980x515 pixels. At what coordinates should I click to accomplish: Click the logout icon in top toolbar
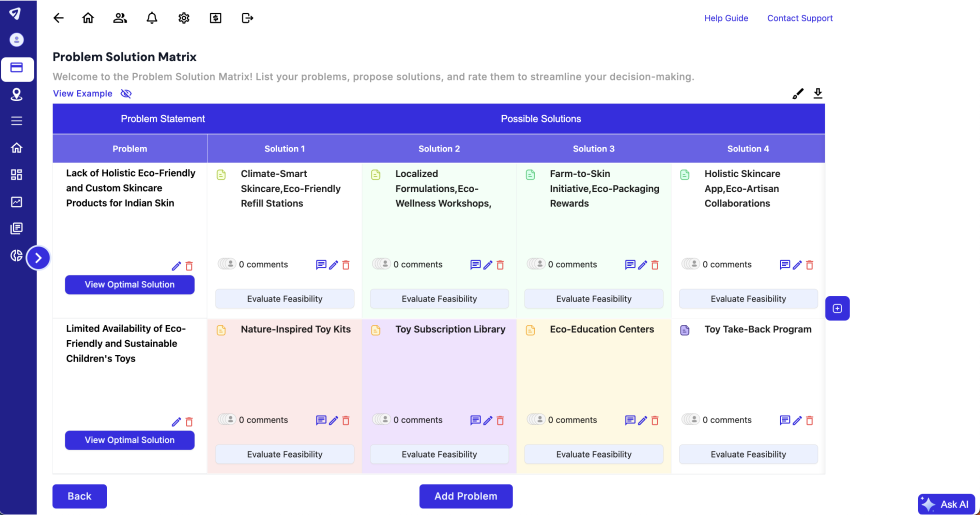[247, 18]
